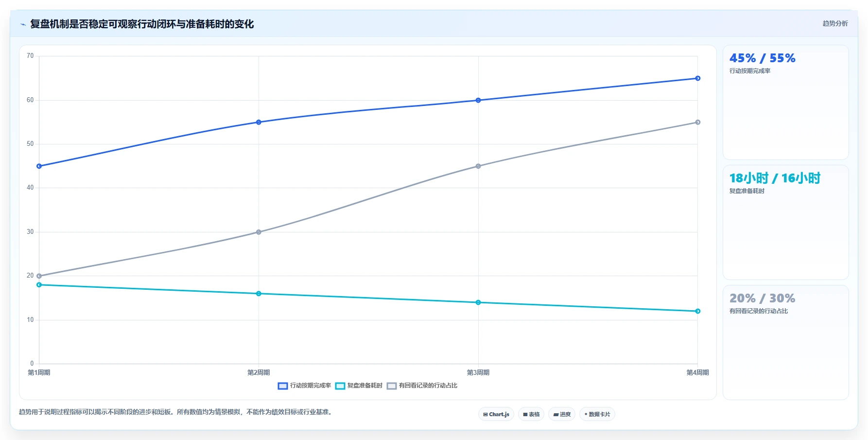The height and width of the screenshot is (440, 868).
Task: Click the y-axis value 70
Action: pyautogui.click(x=30, y=56)
